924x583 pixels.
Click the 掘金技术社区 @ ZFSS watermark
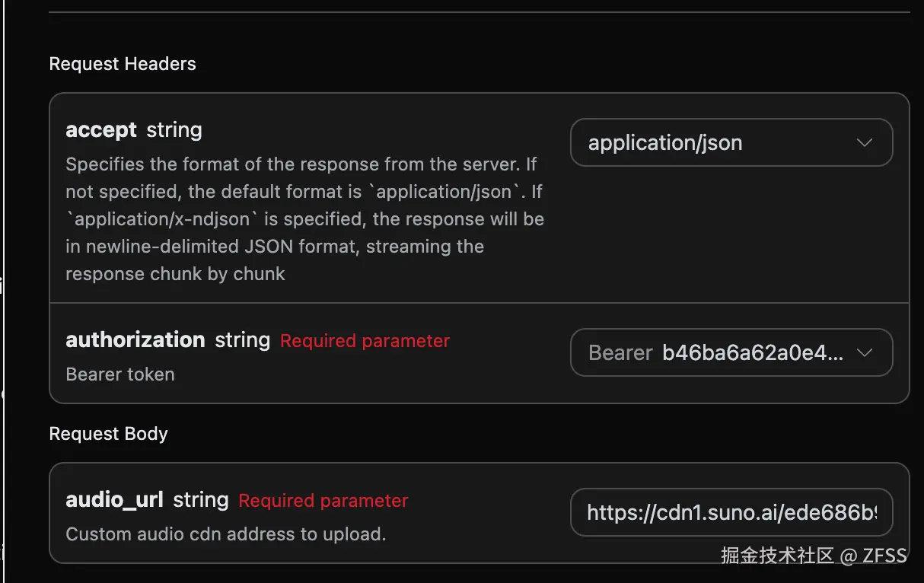click(x=814, y=556)
